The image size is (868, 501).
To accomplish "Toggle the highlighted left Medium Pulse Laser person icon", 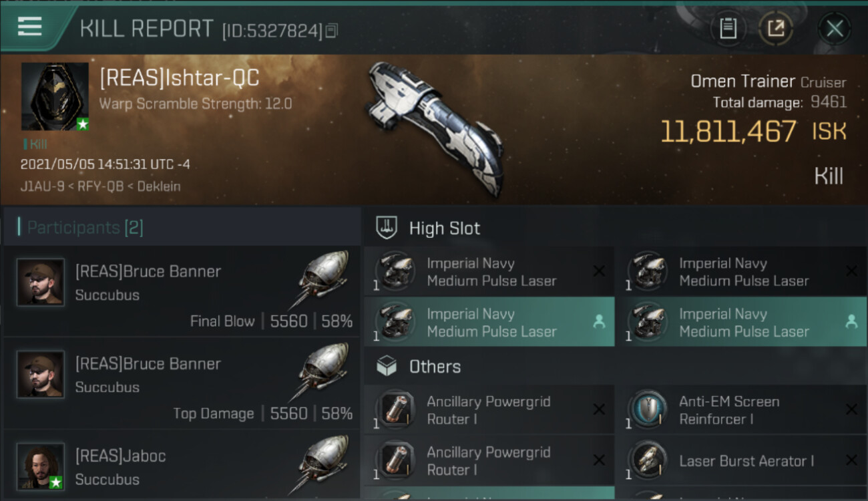I will tap(599, 322).
